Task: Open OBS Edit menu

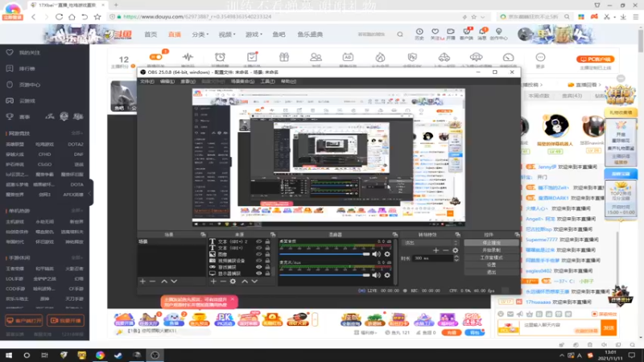Action: (x=167, y=81)
